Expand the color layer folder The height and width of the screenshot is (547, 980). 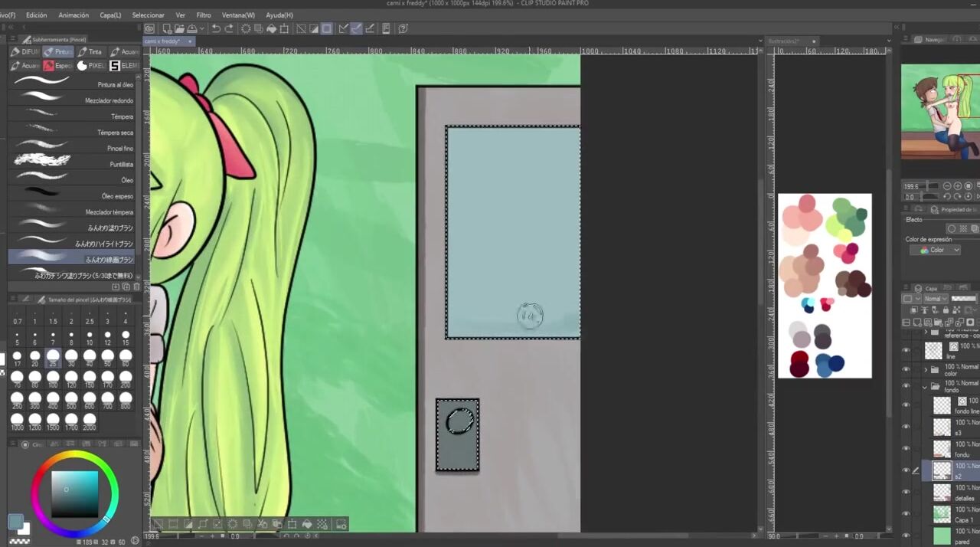pos(925,369)
